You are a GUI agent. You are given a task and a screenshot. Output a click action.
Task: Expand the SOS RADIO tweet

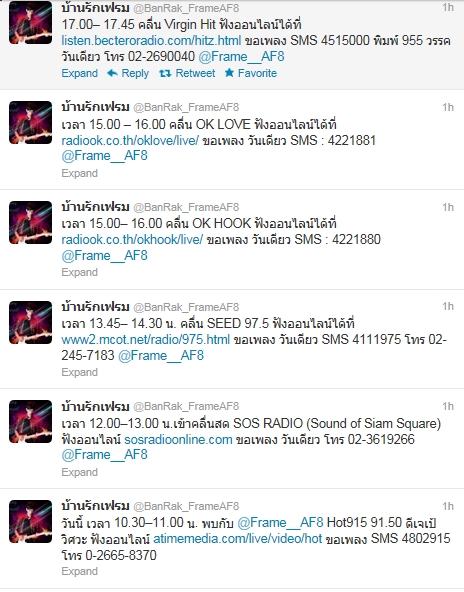click(x=80, y=472)
